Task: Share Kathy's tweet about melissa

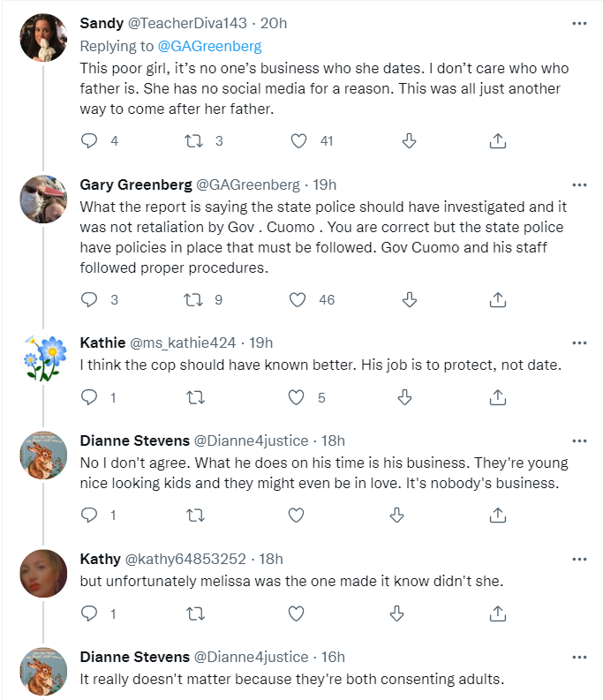Action: click(x=497, y=612)
